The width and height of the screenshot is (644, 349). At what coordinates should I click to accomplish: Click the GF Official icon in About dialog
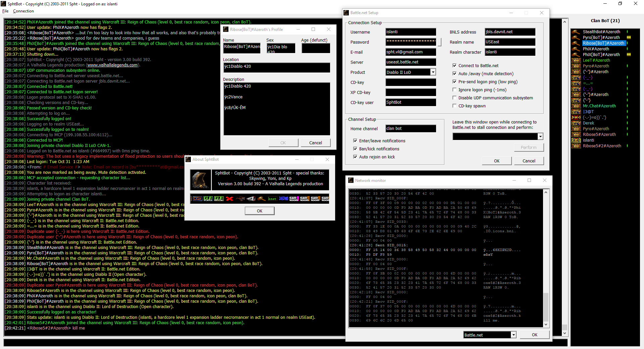(x=219, y=199)
